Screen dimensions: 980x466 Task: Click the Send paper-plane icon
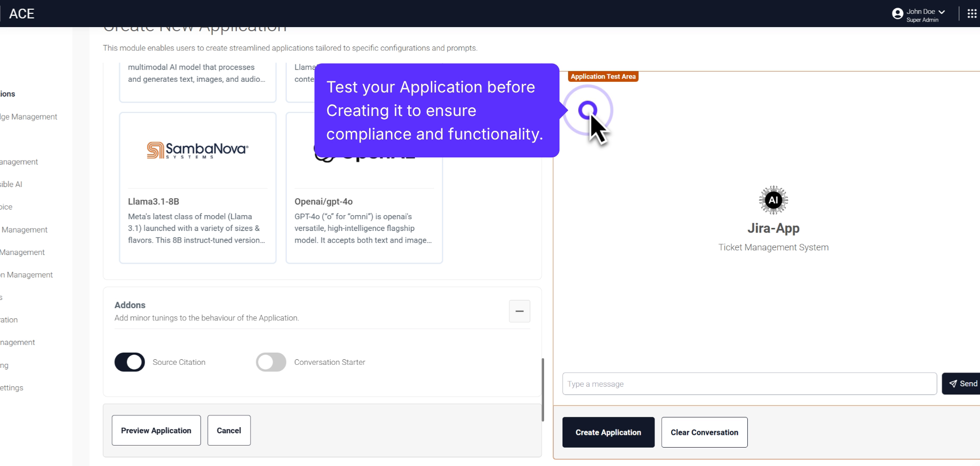point(953,383)
